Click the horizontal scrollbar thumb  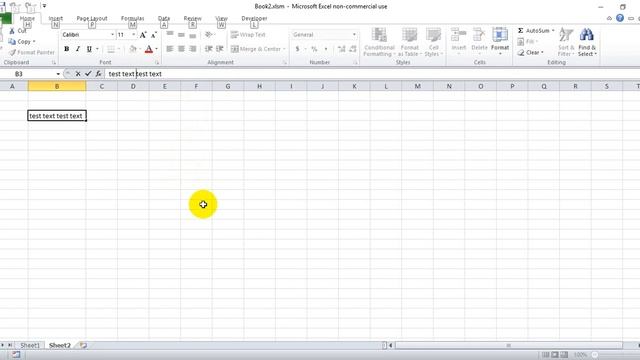click(x=509, y=345)
